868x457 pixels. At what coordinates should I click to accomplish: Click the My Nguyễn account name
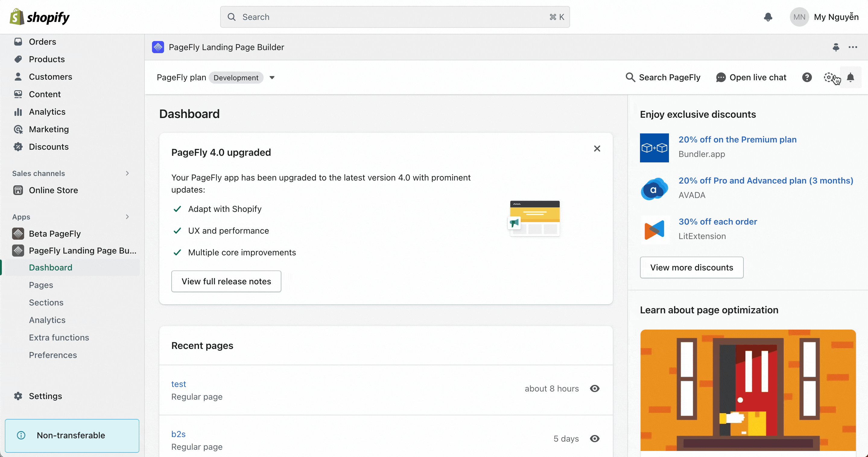836,17
